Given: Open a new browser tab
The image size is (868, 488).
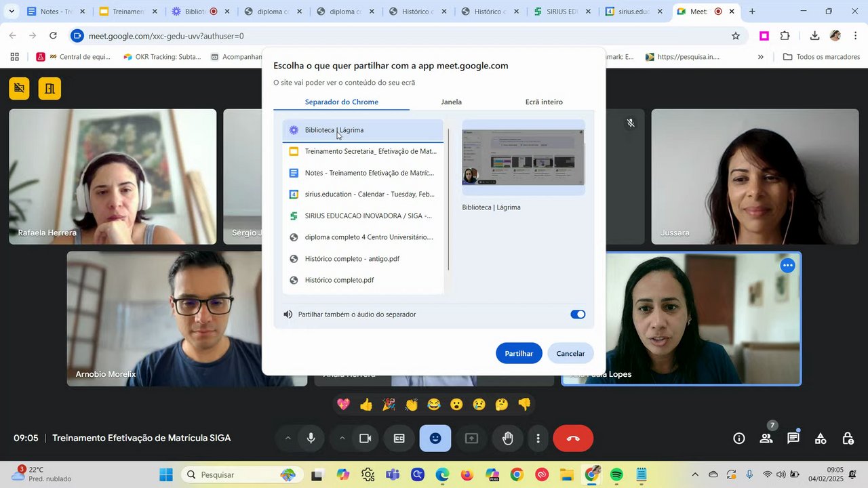Looking at the screenshot, I should click(752, 12).
